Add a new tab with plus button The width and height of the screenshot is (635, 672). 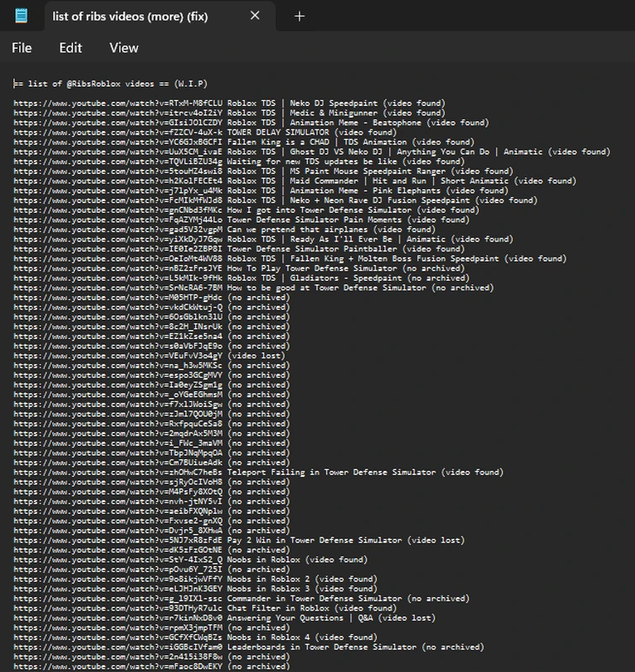(x=299, y=16)
